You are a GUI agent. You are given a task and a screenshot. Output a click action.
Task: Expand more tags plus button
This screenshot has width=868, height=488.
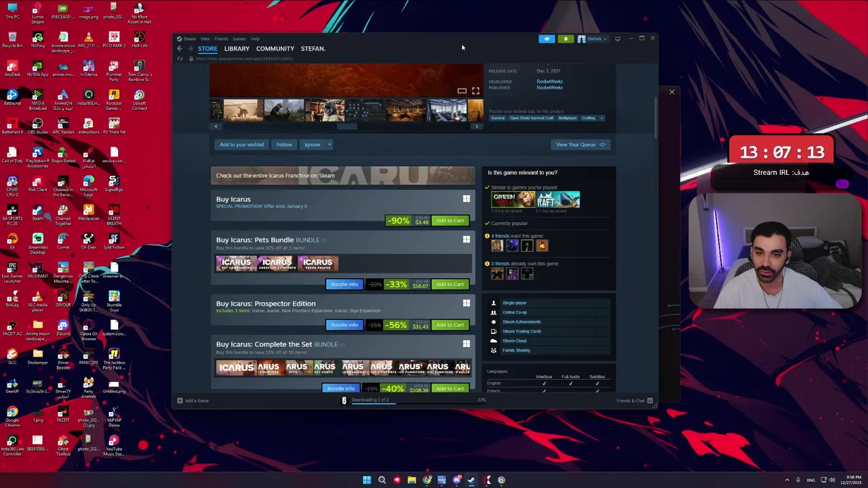point(601,118)
